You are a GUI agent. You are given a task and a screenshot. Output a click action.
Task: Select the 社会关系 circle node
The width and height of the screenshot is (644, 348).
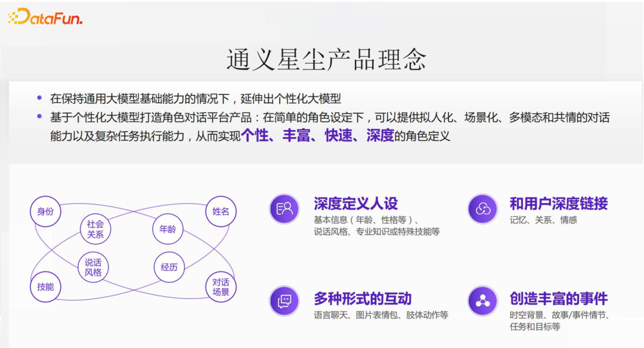point(95,229)
